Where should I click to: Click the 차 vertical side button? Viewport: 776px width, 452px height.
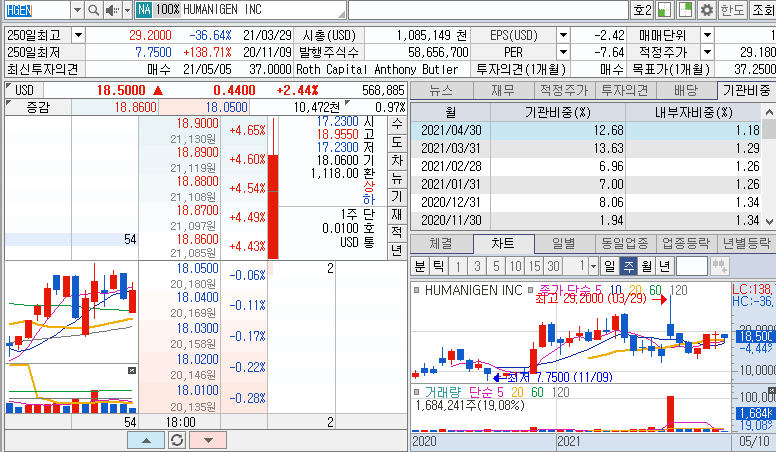coord(397,160)
